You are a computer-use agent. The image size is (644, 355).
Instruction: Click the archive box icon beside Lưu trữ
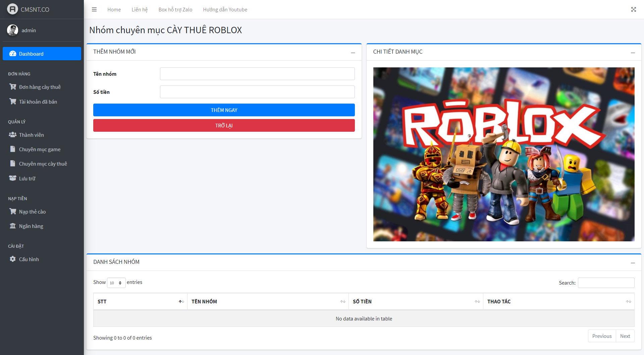pos(13,178)
